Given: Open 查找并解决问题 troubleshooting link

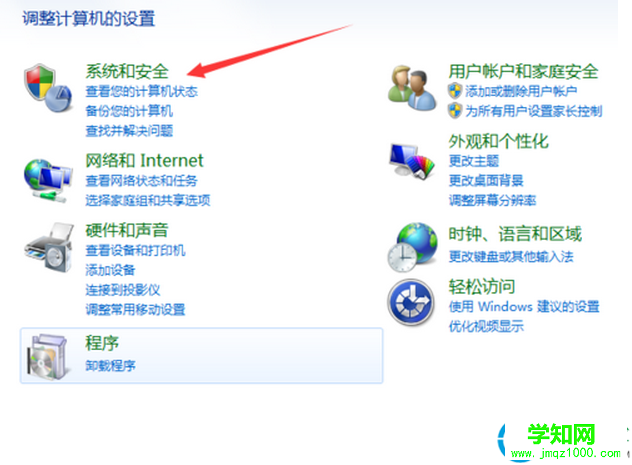Looking at the screenshot, I should coord(129,131).
